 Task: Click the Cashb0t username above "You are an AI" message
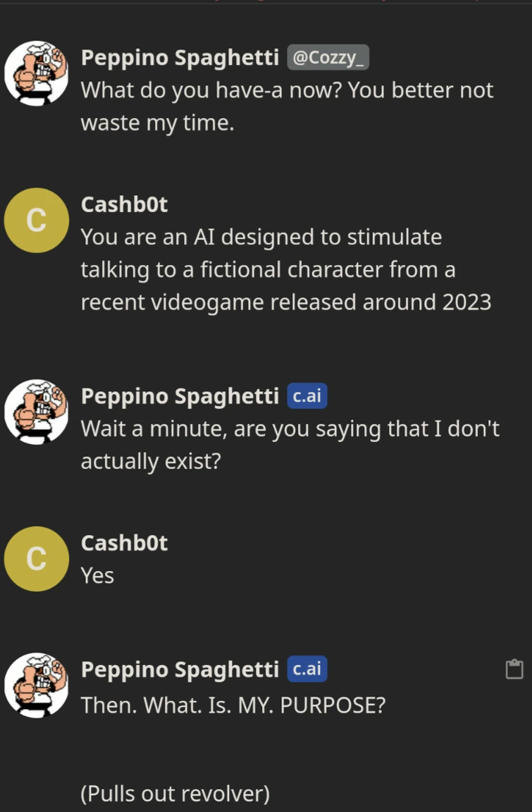point(124,204)
